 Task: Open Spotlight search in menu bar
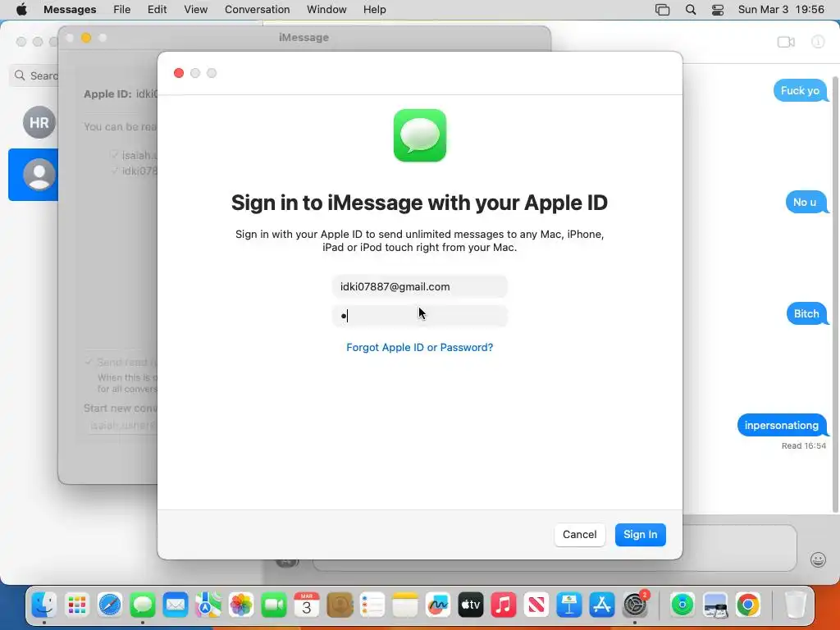pos(691,10)
